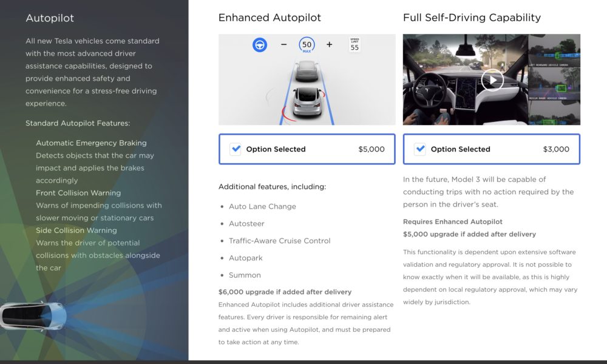Play the Full Self-Driving video
This screenshot has width=607, height=364.
(x=492, y=80)
